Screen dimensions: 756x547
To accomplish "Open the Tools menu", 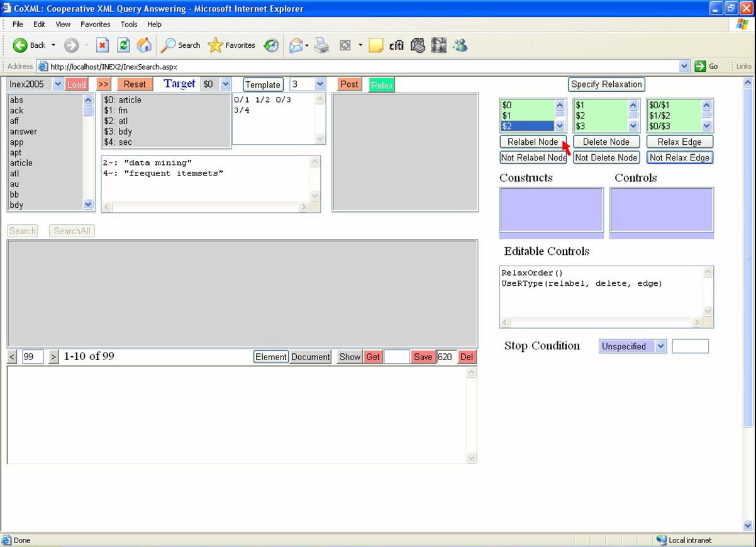I will (x=129, y=24).
